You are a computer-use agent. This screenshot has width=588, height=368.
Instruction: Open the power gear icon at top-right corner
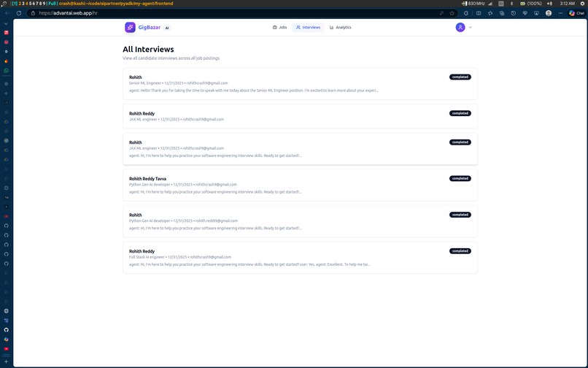point(582,4)
